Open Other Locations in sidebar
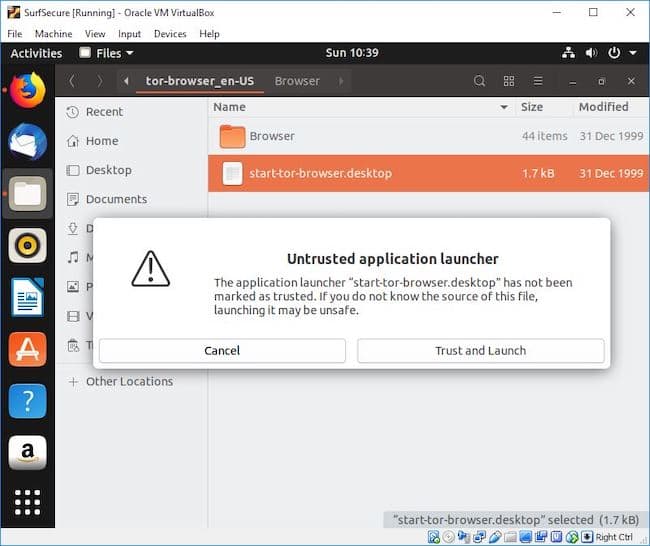Image resolution: width=650 pixels, height=546 pixels. click(x=120, y=381)
